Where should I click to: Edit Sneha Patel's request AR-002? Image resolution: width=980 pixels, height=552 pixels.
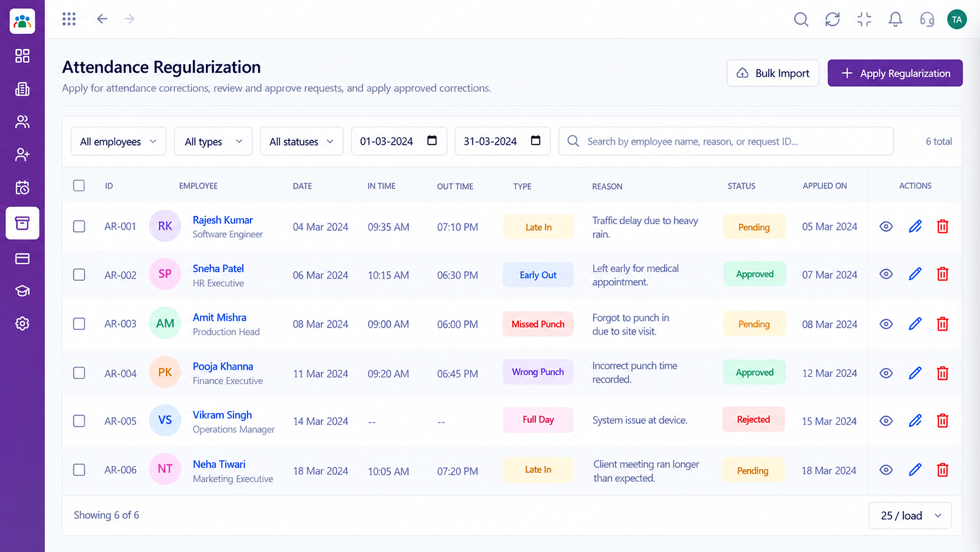point(915,274)
